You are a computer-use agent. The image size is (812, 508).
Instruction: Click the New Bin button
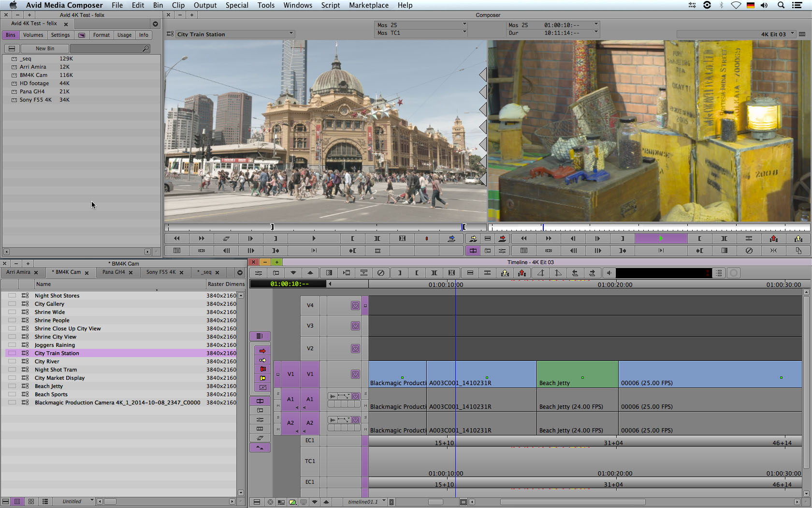tap(45, 48)
